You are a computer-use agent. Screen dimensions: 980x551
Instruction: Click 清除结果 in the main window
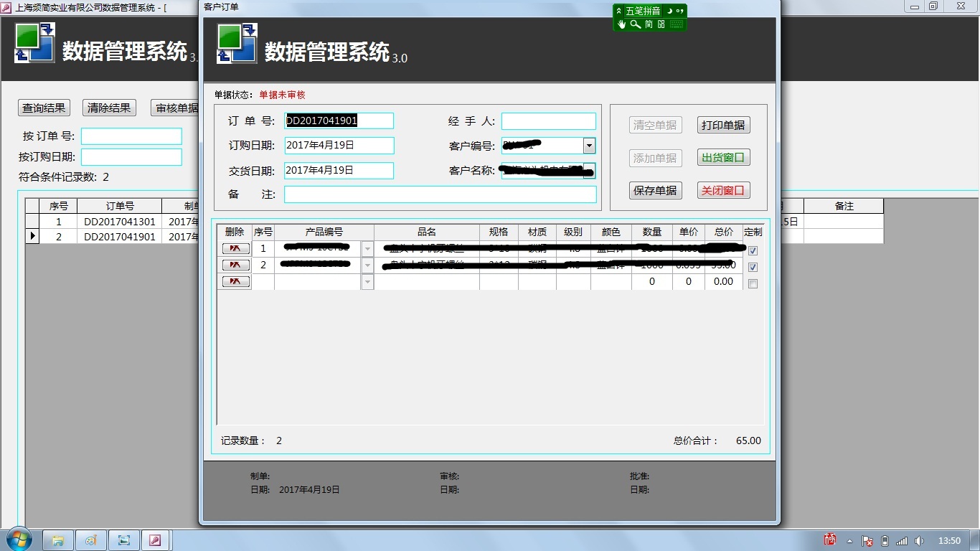(109, 108)
